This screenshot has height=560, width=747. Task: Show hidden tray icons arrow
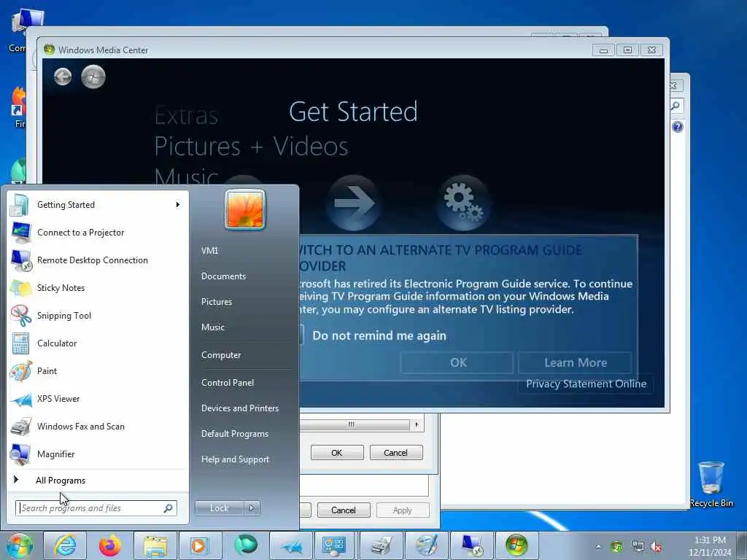click(x=598, y=546)
